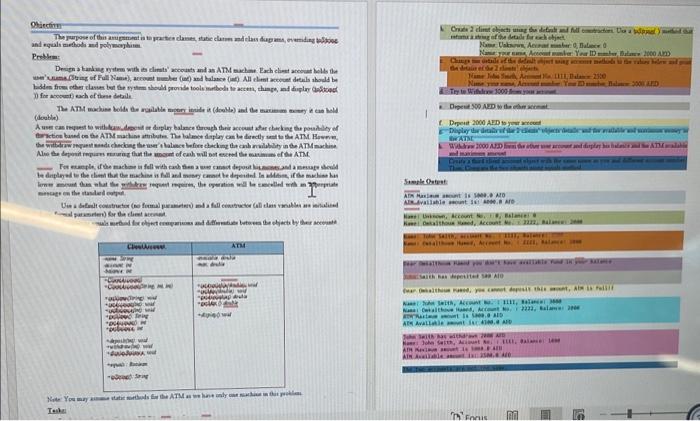Click 'The purpose of this assignment' line

196,39
